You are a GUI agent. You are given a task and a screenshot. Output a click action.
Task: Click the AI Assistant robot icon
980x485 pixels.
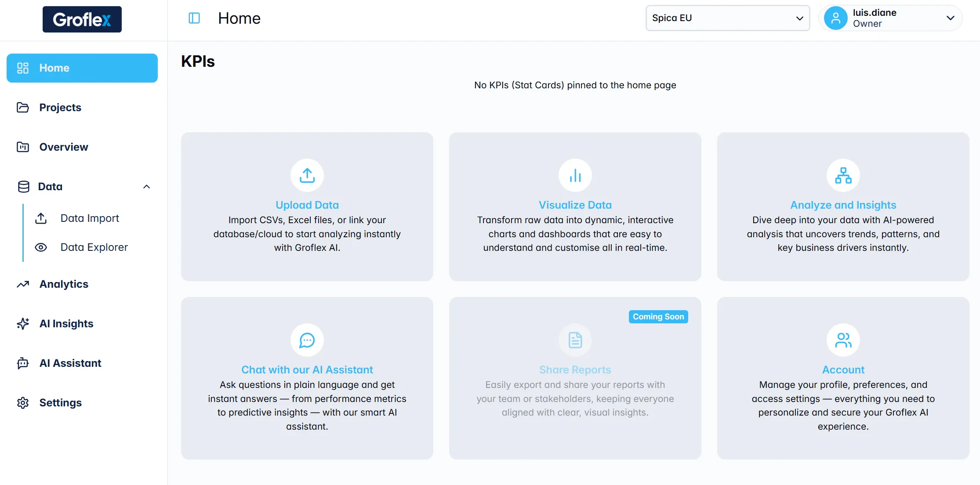[23, 363]
